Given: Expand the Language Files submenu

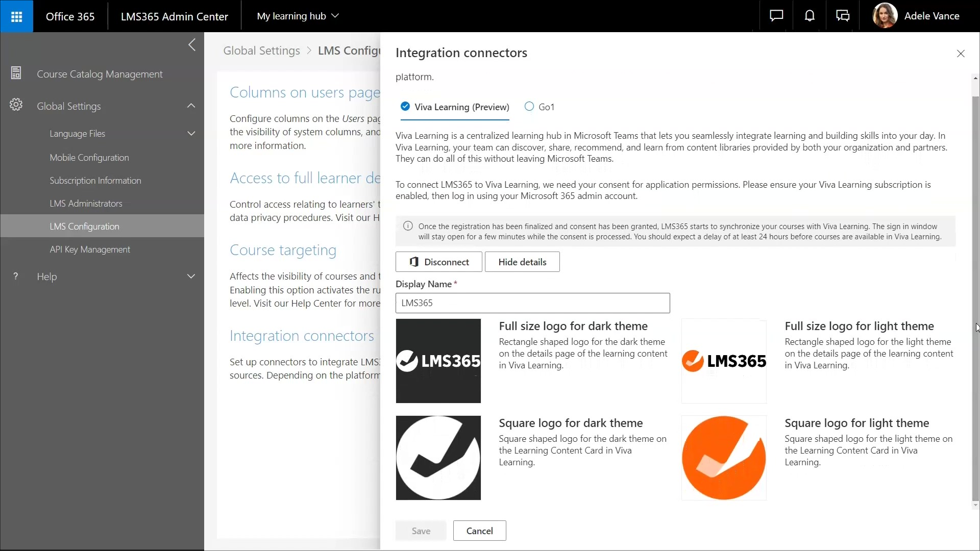Looking at the screenshot, I should 191,134.
